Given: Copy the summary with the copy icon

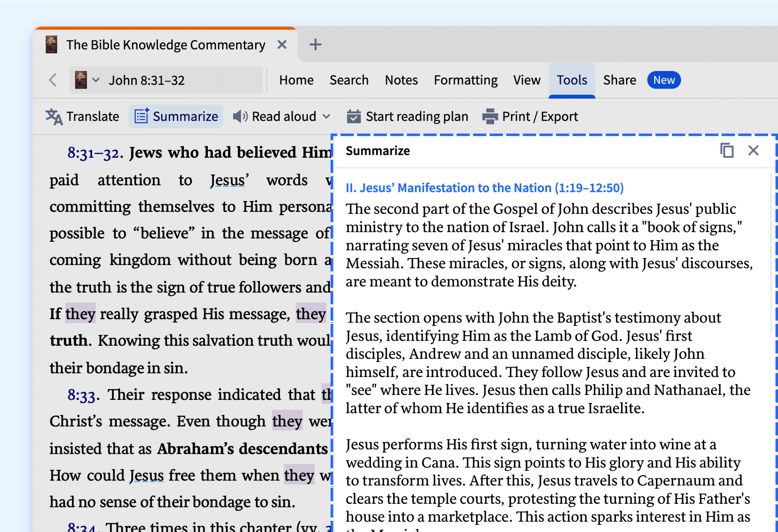Looking at the screenshot, I should 727,150.
